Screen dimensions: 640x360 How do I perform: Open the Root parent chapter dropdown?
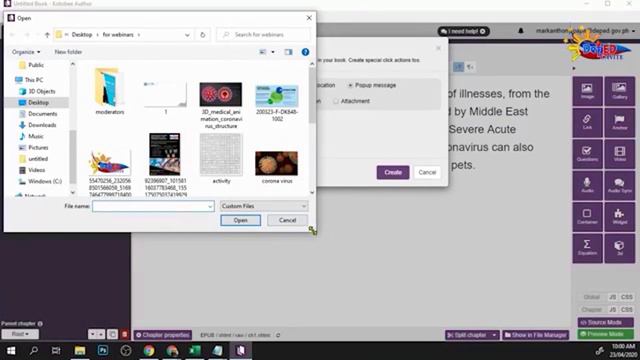[x=20, y=334]
